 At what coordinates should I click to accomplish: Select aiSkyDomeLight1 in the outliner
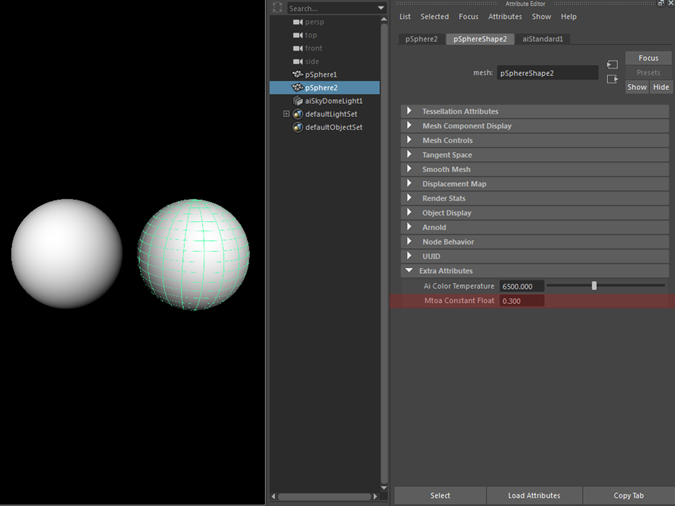click(325, 101)
